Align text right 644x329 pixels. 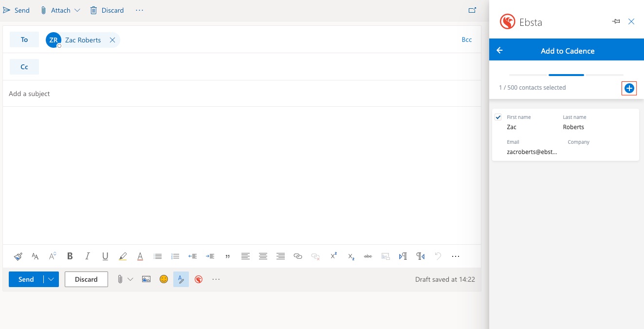coord(280,256)
